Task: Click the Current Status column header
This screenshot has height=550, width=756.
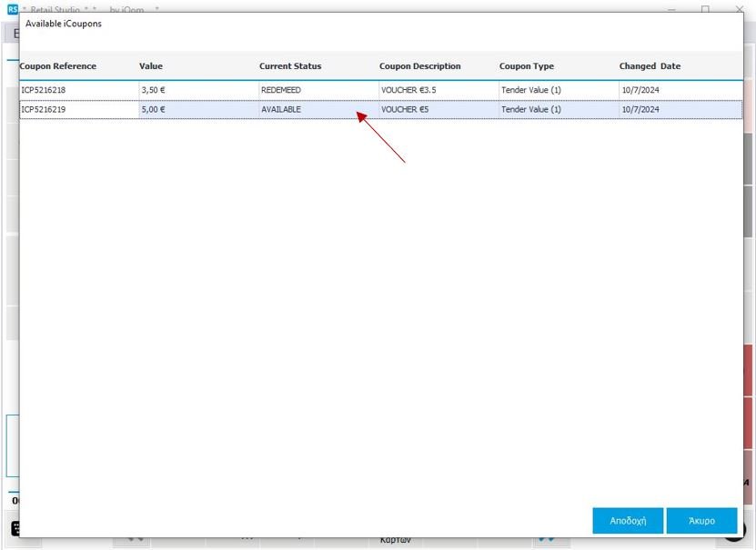Action: click(x=290, y=66)
